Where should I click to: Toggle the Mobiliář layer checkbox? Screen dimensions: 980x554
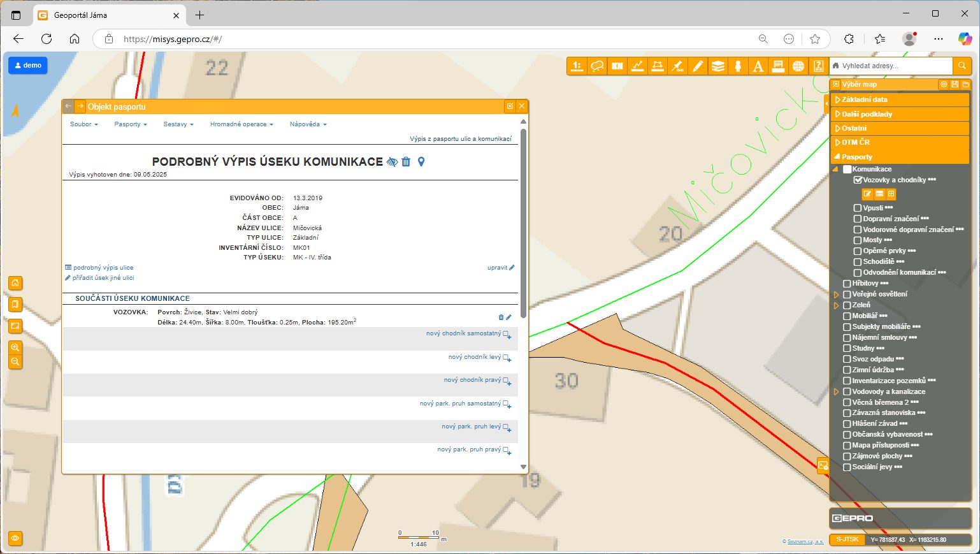click(x=847, y=316)
